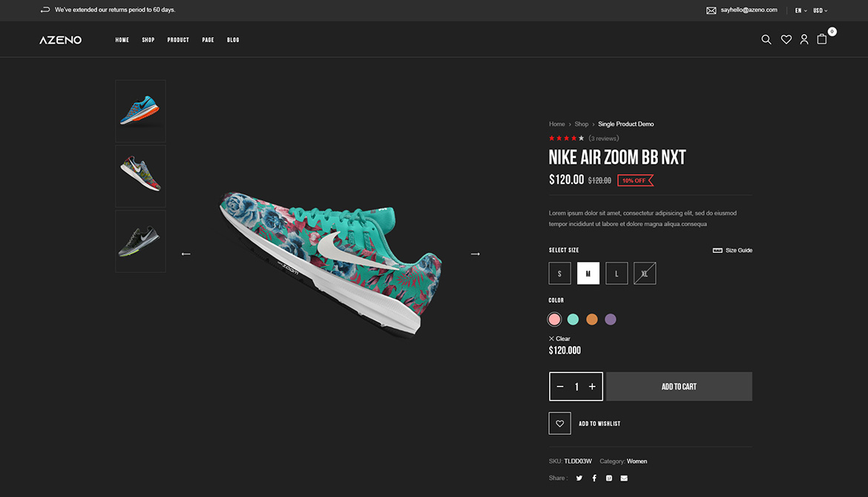
Task: Share product on Twitter
Action: 579,478
